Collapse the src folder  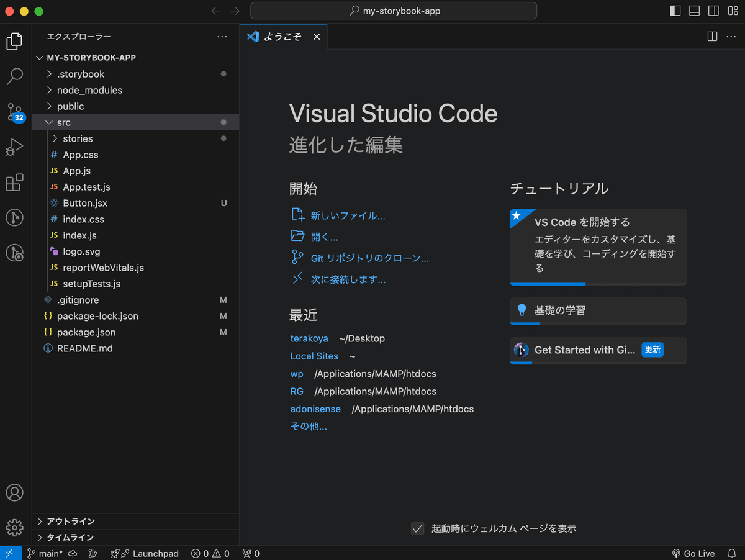135,122
